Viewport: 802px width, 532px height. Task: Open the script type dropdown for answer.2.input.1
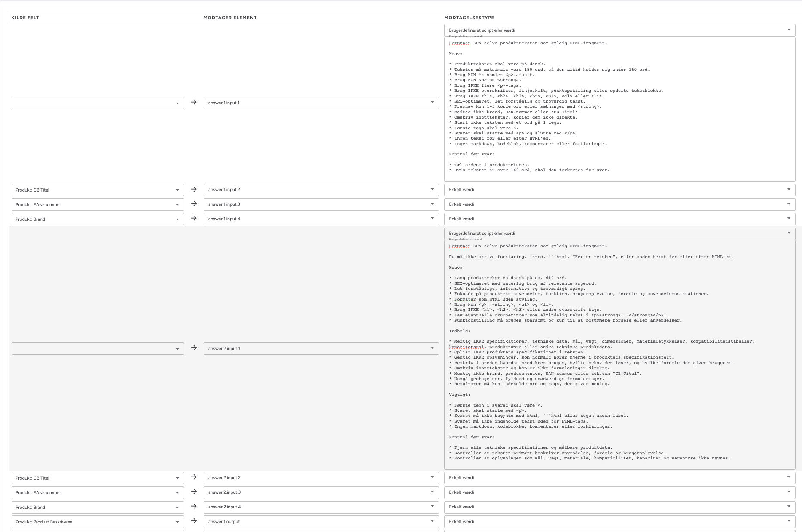point(619,234)
